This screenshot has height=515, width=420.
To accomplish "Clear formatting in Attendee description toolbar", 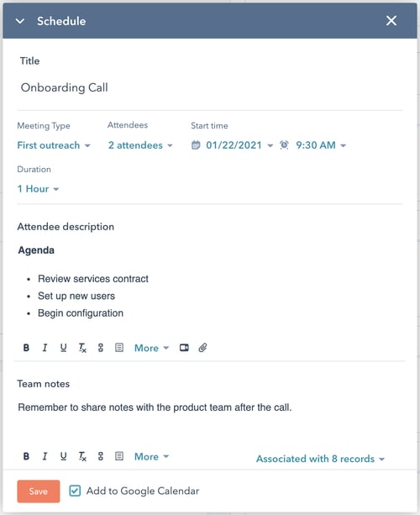I will (x=82, y=348).
